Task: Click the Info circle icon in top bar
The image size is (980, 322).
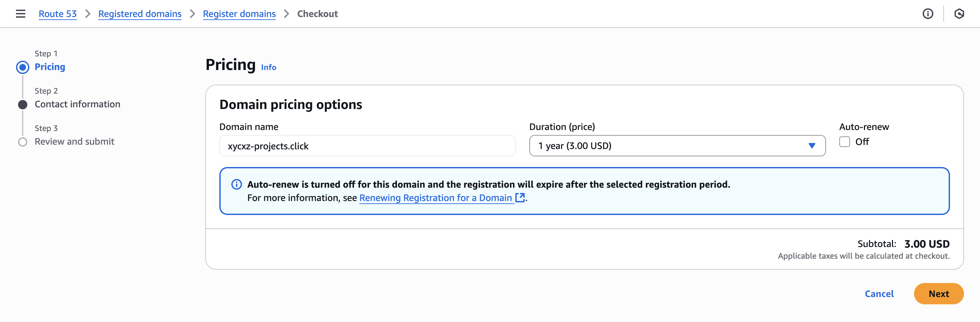Action: pyautogui.click(x=928, y=14)
